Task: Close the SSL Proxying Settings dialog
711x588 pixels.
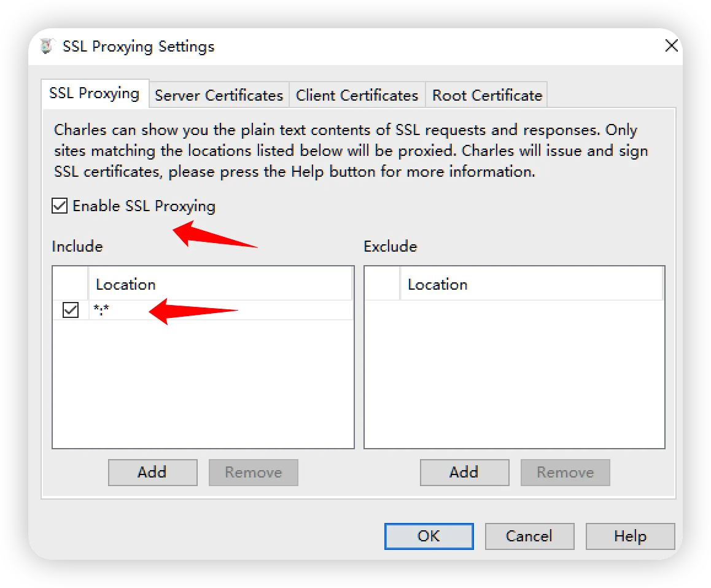Action: tap(672, 46)
